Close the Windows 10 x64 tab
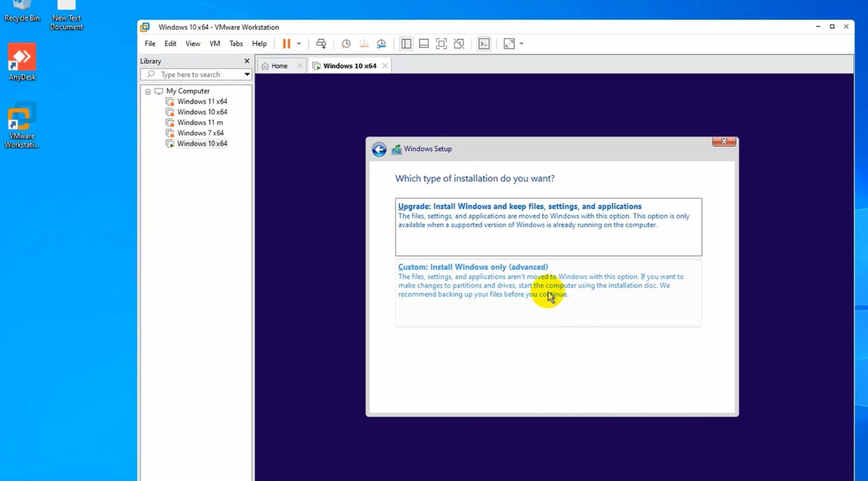This screenshot has height=481, width=868. click(385, 66)
